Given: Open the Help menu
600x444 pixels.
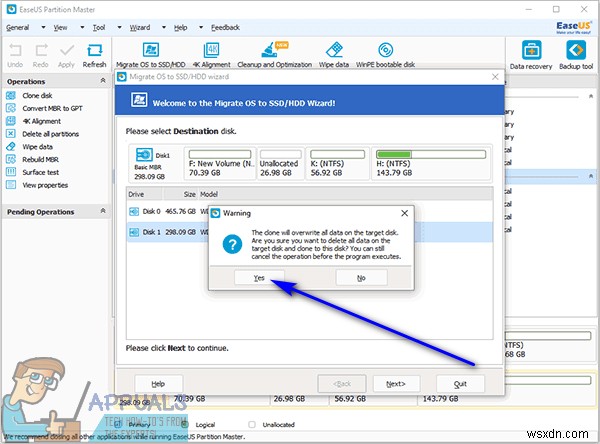Looking at the screenshot, I should 180,28.
